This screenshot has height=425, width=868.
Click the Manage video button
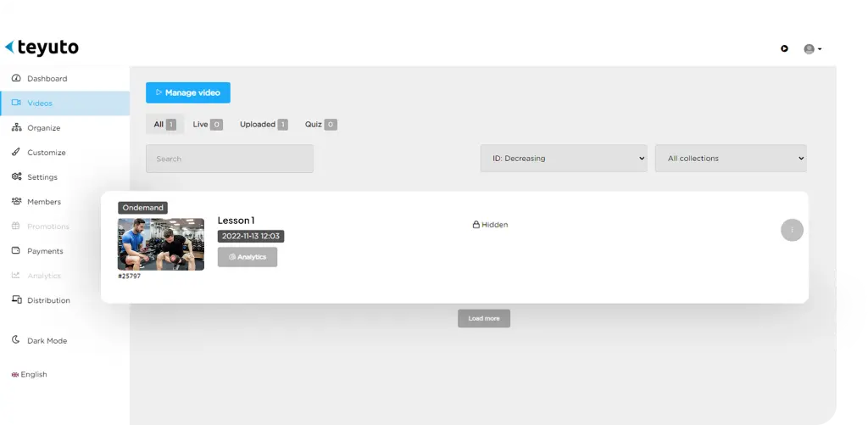click(x=188, y=92)
